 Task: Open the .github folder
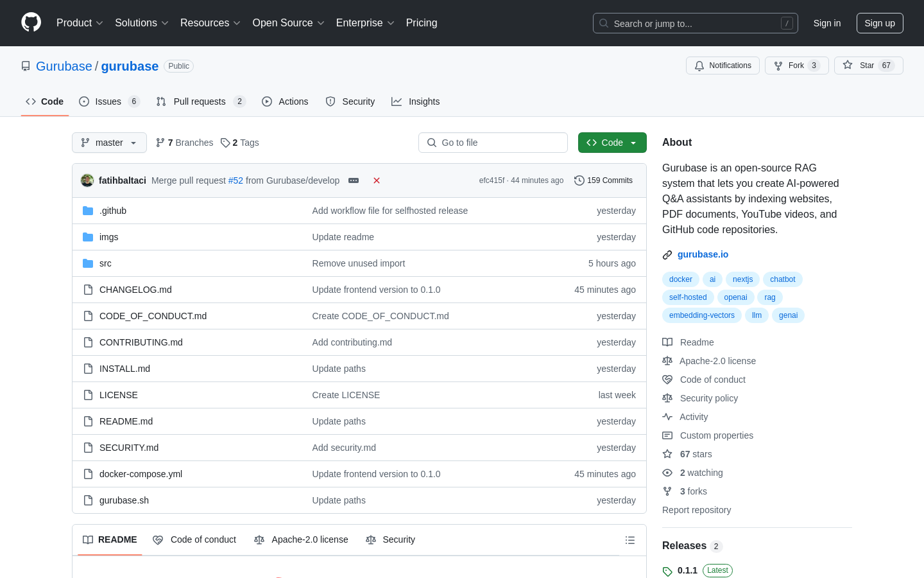[113, 211]
